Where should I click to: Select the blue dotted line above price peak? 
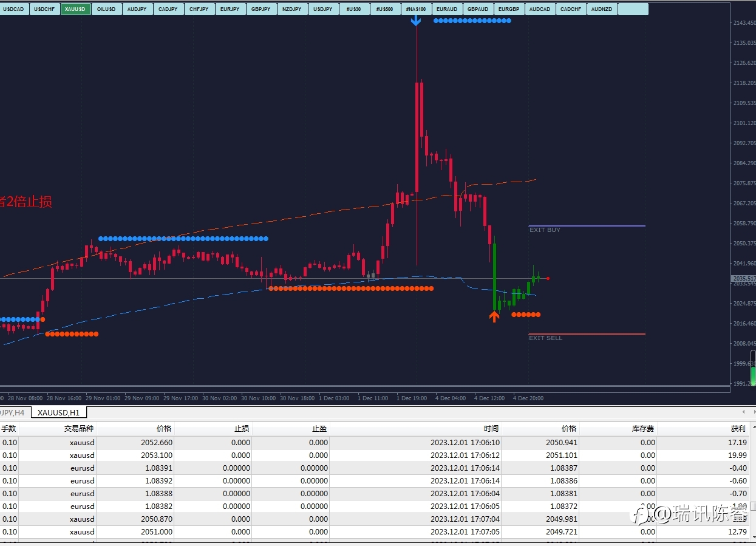pos(472,21)
